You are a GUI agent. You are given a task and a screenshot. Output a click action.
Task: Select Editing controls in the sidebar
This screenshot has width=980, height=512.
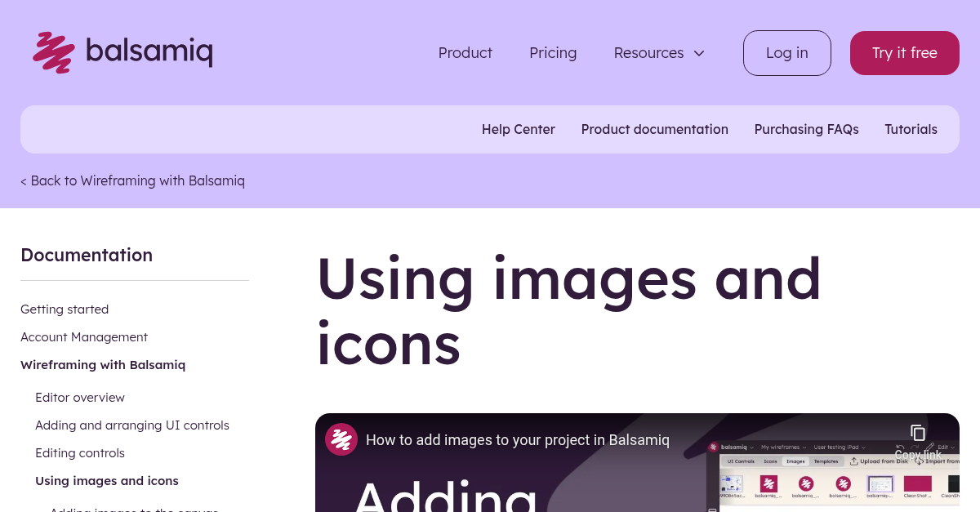click(x=80, y=453)
